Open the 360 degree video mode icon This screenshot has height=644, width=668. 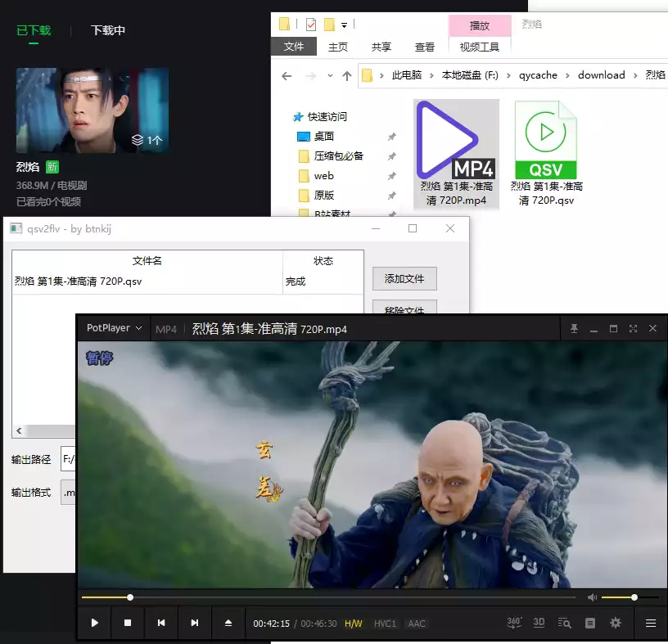tap(514, 623)
